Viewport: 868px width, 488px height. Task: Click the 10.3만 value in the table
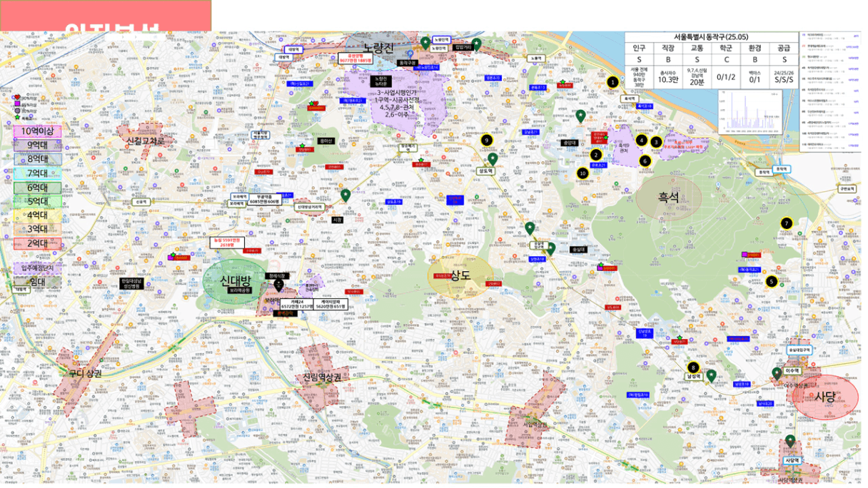click(668, 80)
